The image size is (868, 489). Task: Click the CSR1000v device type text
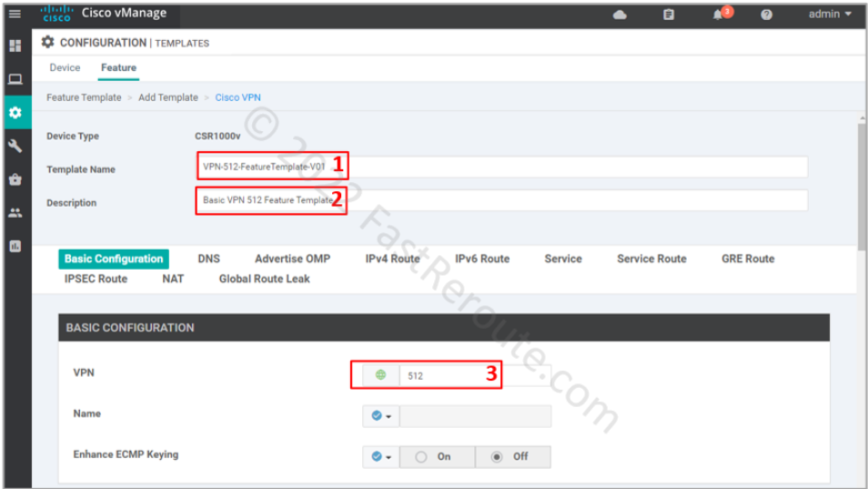point(217,136)
